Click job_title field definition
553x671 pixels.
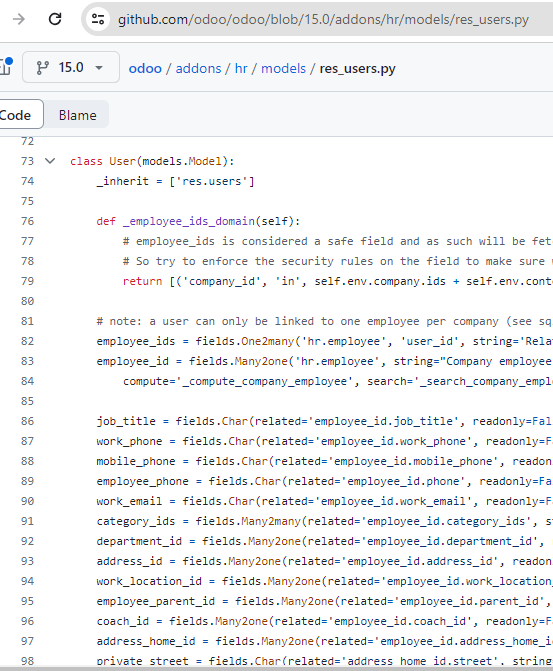324,421
